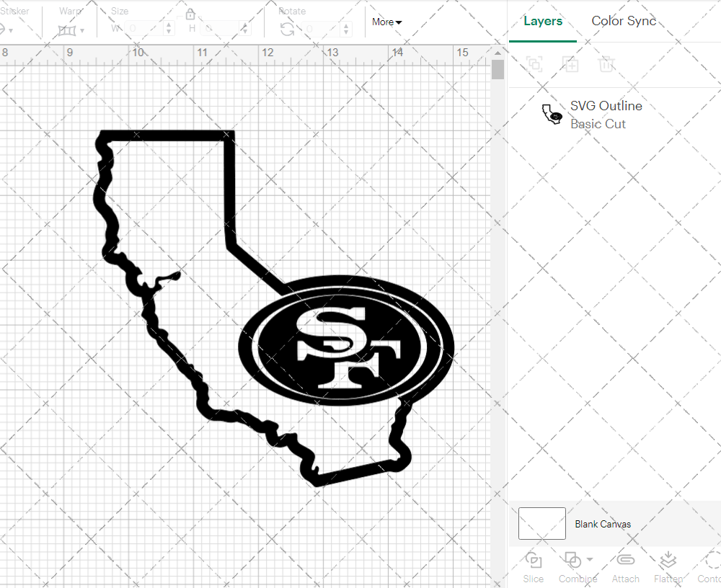
Task: Click the canvas vertical scrollbar thumb
Action: [497, 70]
